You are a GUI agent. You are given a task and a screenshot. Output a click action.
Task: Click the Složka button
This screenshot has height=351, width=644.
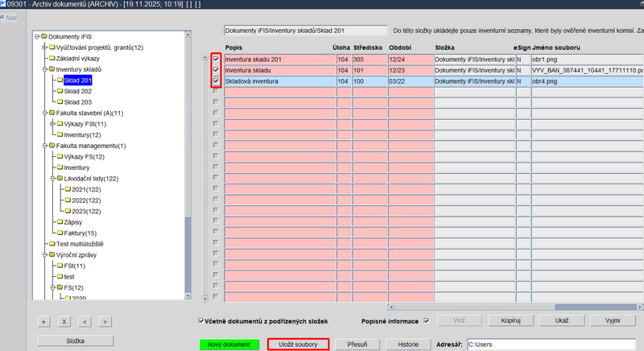pos(75,341)
